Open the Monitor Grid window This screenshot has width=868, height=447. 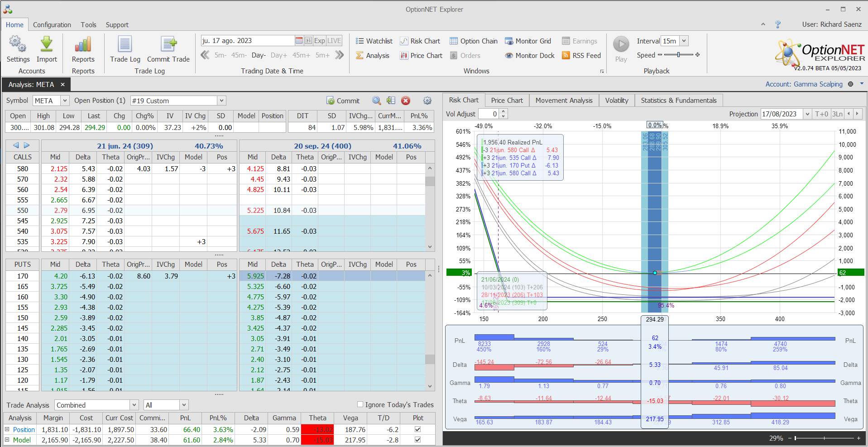(x=528, y=41)
